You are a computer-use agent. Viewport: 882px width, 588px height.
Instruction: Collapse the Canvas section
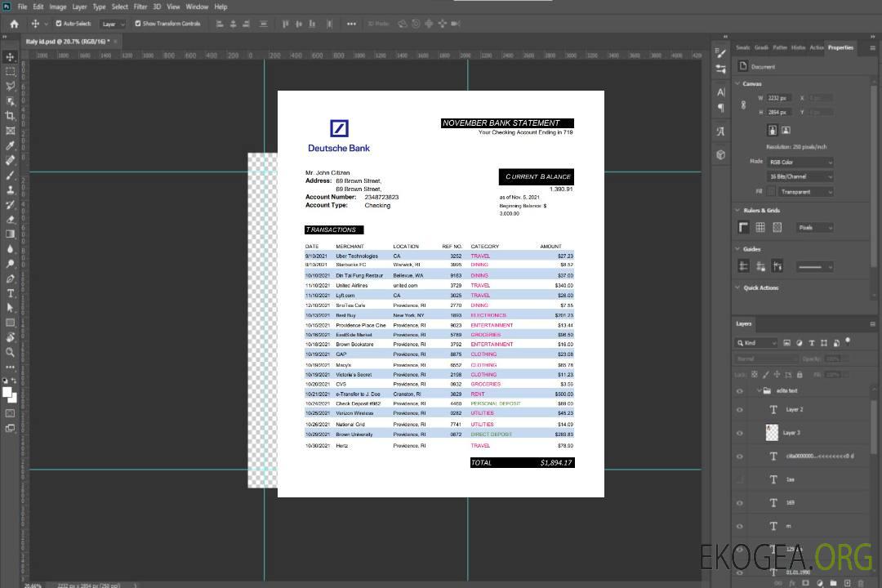click(x=737, y=83)
